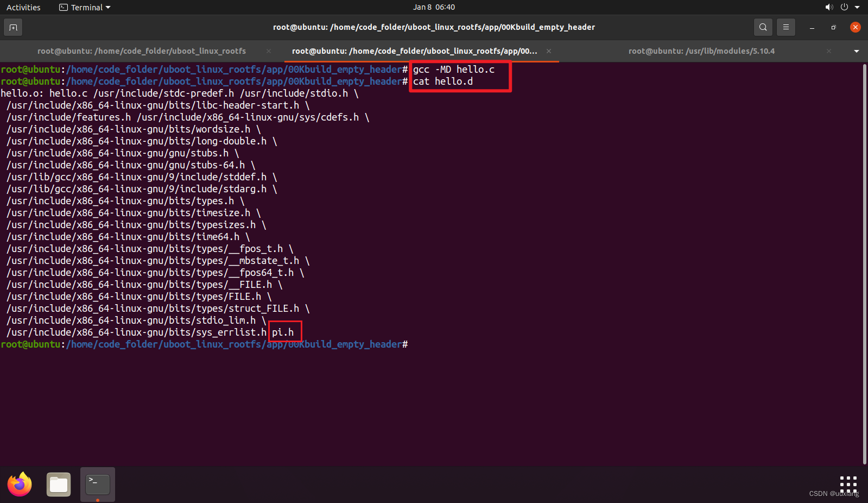Screen dimensions: 868x503
Task: Open the Show Applications grid
Action: coord(848,485)
